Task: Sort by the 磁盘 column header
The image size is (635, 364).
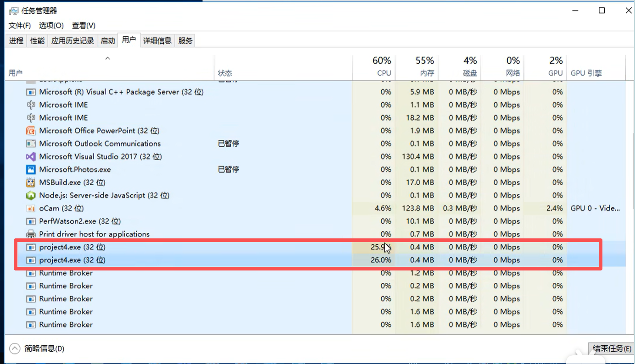Action: pyautogui.click(x=459, y=67)
